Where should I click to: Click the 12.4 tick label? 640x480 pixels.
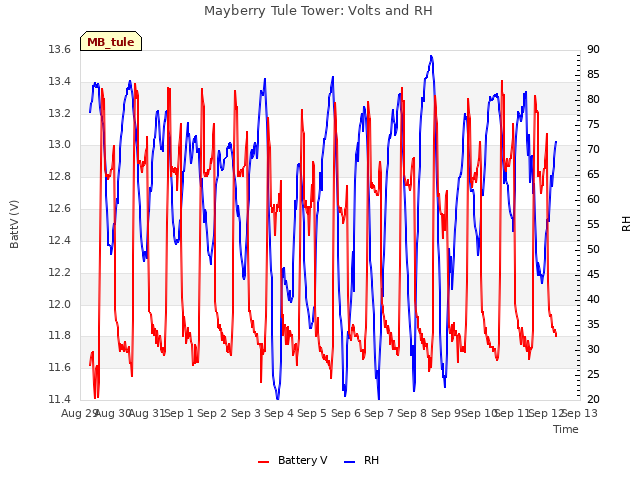pos(59,240)
